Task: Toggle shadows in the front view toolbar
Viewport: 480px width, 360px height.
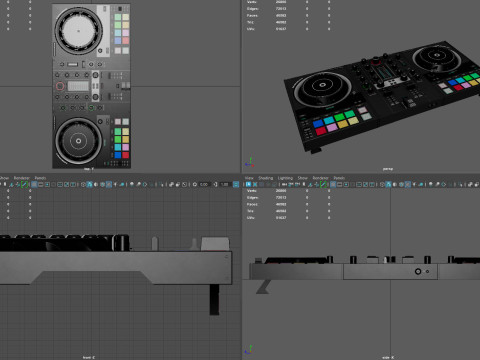Action: point(122,184)
